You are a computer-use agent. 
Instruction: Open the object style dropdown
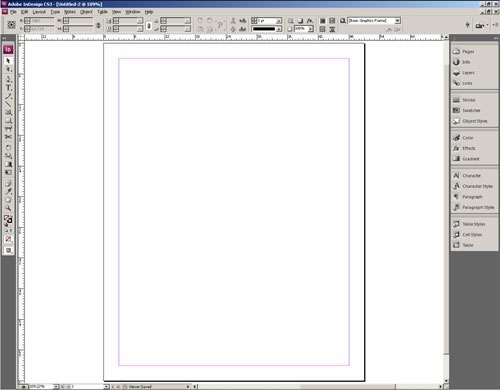(x=397, y=21)
